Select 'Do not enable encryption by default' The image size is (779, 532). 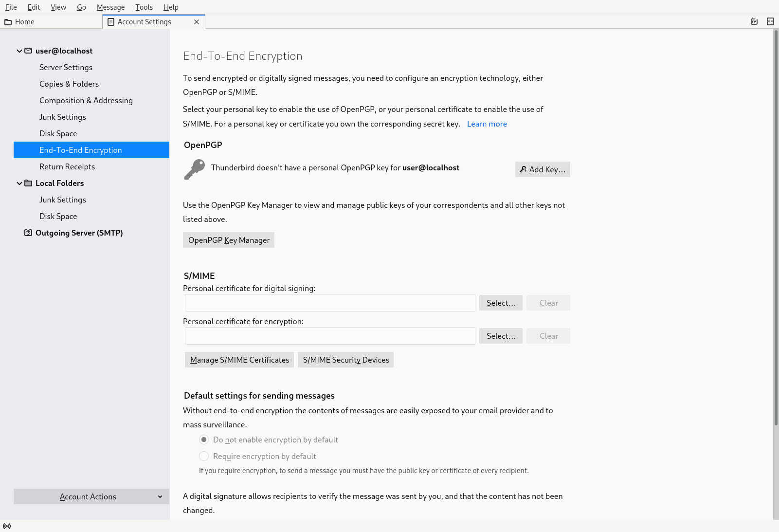pyautogui.click(x=204, y=440)
